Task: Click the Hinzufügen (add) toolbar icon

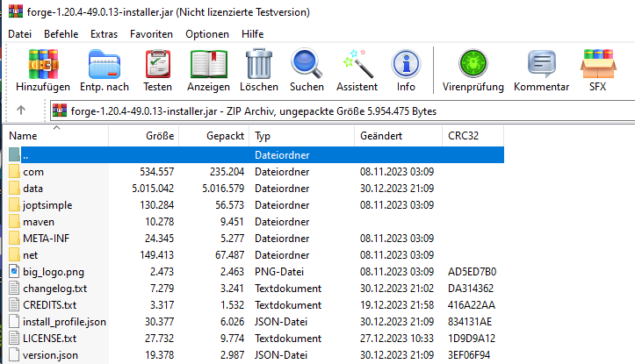Action: tap(43, 64)
